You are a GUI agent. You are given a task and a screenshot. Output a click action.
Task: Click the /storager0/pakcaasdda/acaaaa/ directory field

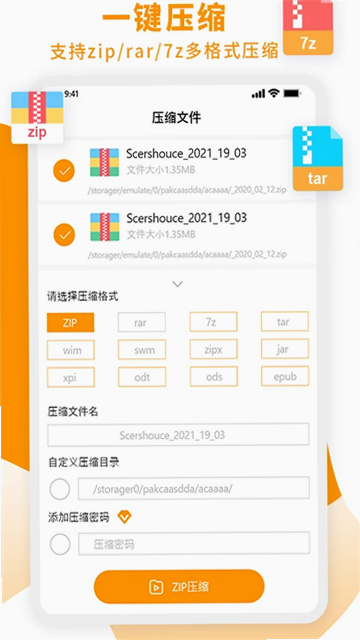click(194, 488)
